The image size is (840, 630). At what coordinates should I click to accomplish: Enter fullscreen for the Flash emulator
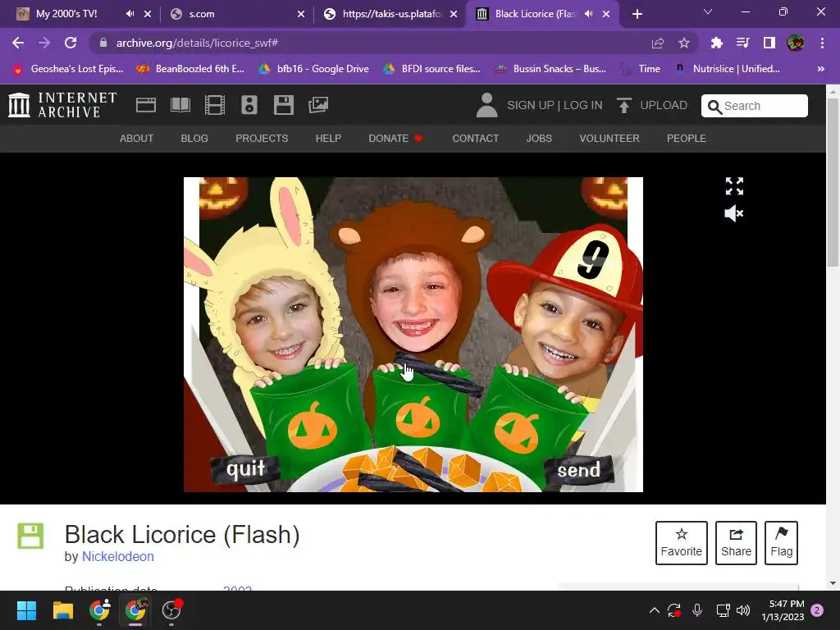(x=734, y=186)
